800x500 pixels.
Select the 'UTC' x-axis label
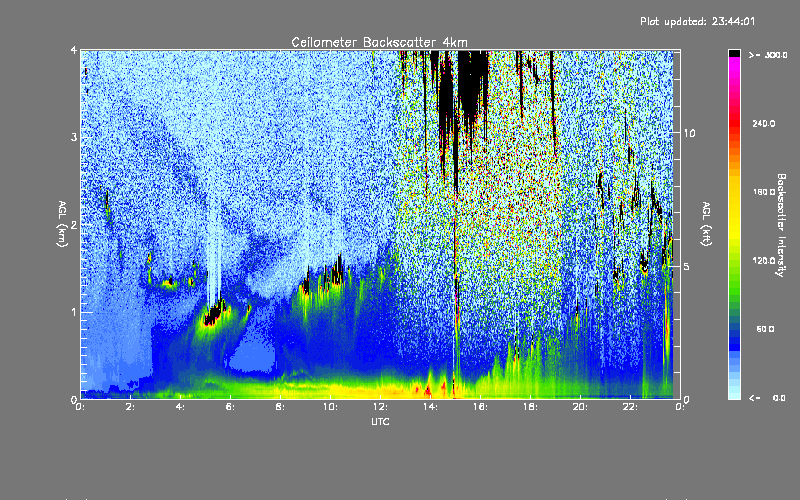point(380,421)
